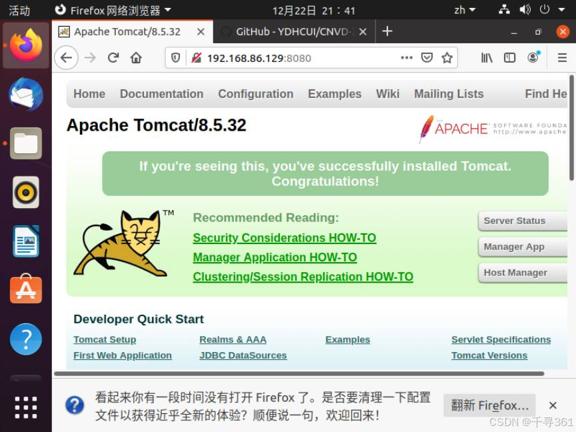The height and width of the screenshot is (432, 576).
Task: Open tracking protection shield in address bar
Action: click(176, 58)
